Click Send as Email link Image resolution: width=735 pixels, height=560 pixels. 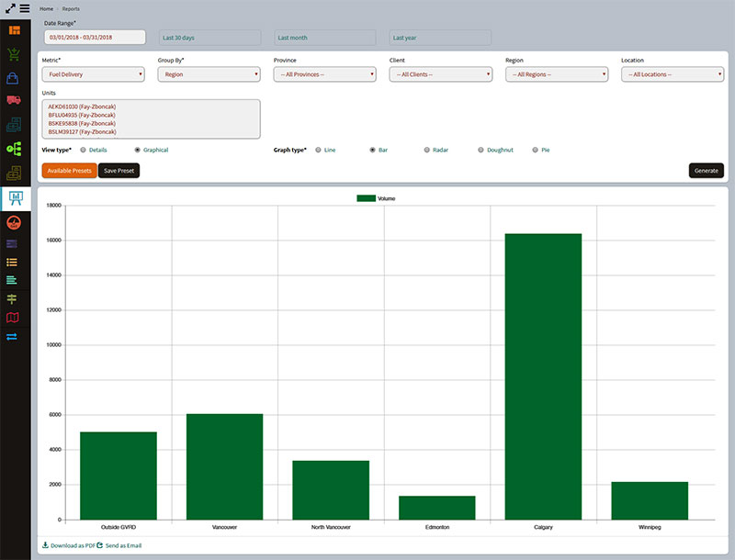pyautogui.click(x=123, y=545)
